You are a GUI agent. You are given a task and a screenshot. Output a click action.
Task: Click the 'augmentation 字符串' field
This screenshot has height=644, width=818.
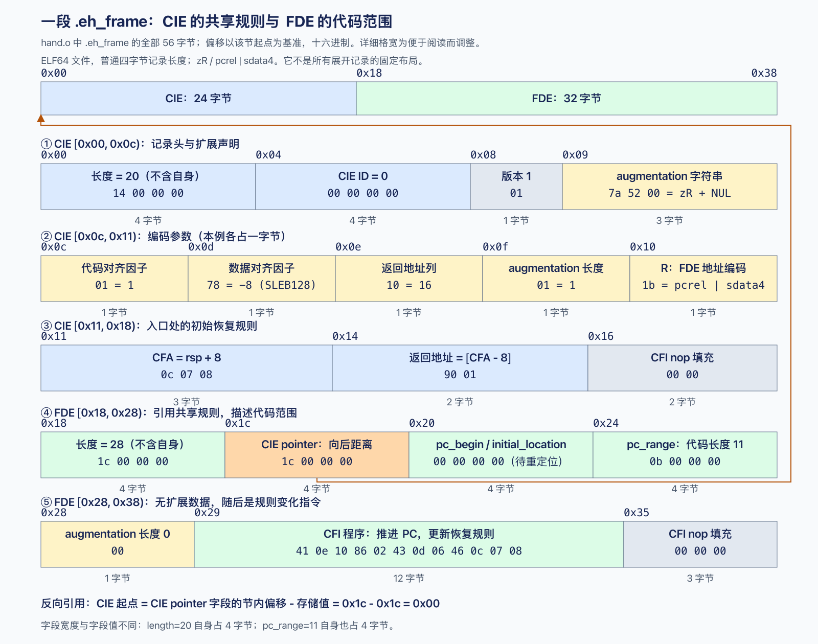click(x=670, y=187)
